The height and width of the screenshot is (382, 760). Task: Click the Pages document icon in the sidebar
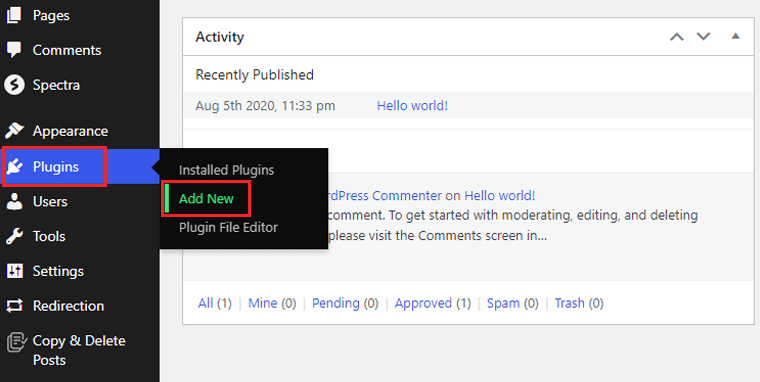[x=14, y=15]
